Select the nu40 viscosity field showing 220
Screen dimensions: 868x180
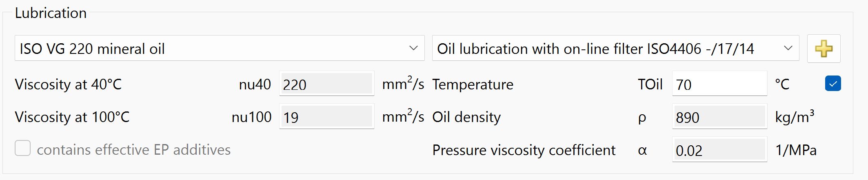tap(326, 84)
